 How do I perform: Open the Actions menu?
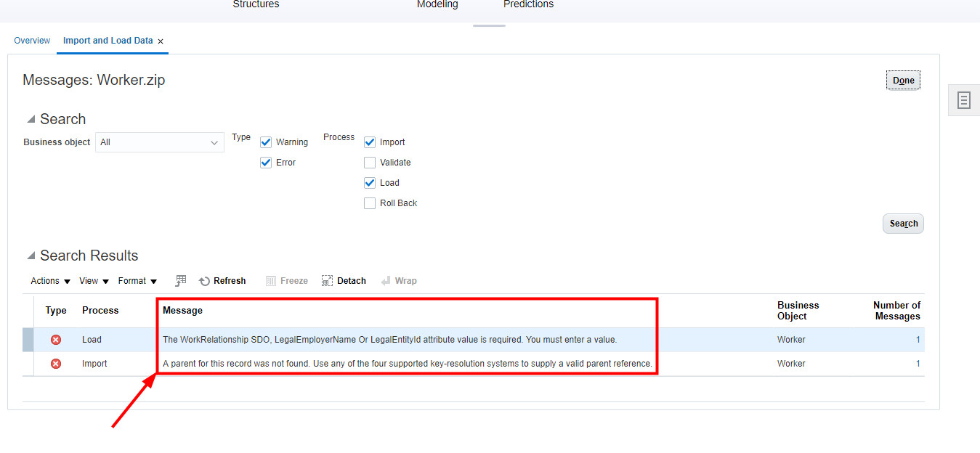(50, 281)
